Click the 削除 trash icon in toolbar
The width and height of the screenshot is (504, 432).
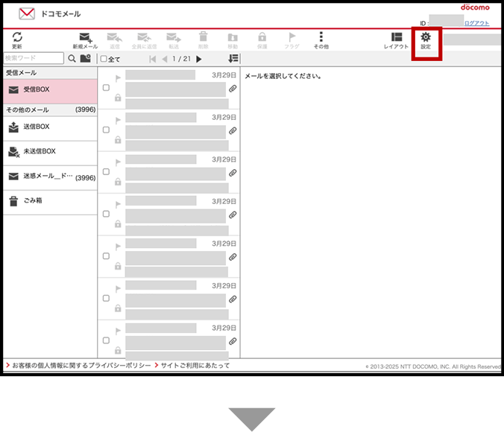coord(203,36)
